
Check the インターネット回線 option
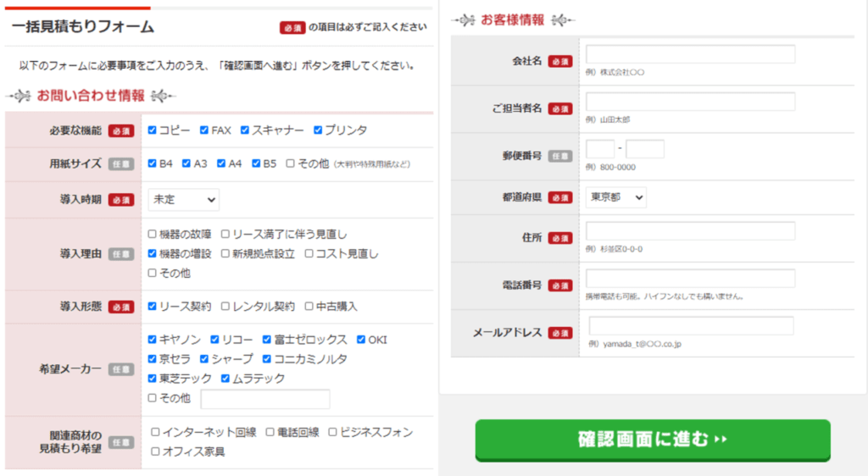[155, 432]
